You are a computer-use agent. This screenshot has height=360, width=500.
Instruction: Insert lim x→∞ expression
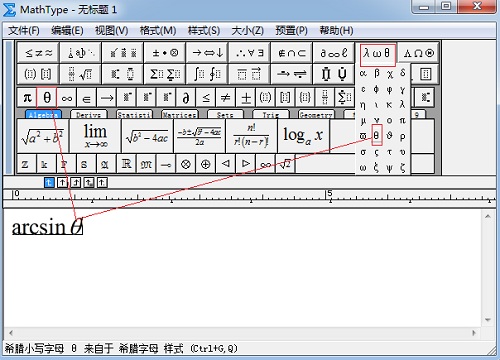(95, 136)
